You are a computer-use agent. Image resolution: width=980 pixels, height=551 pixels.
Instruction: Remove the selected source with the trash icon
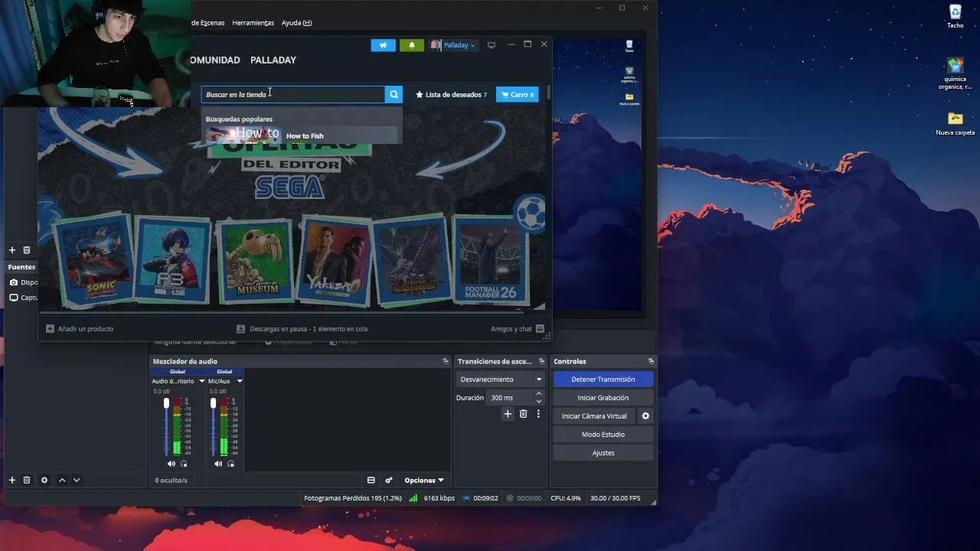click(x=27, y=480)
